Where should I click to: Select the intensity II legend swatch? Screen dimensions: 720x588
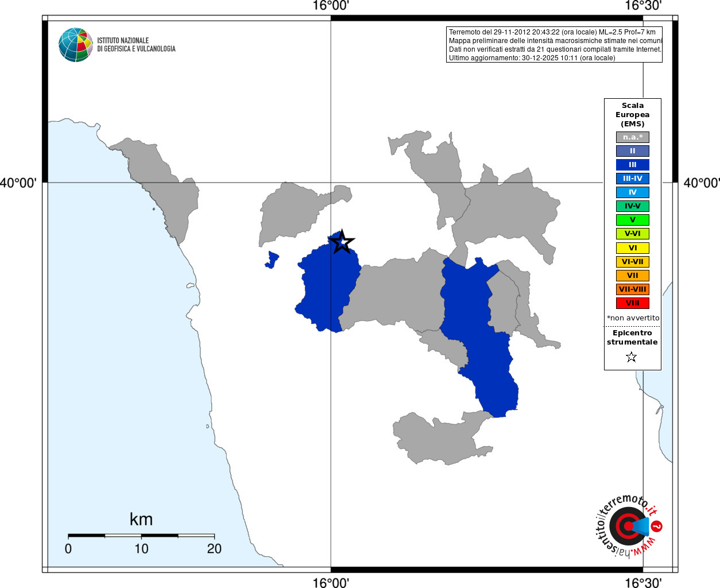click(x=633, y=151)
